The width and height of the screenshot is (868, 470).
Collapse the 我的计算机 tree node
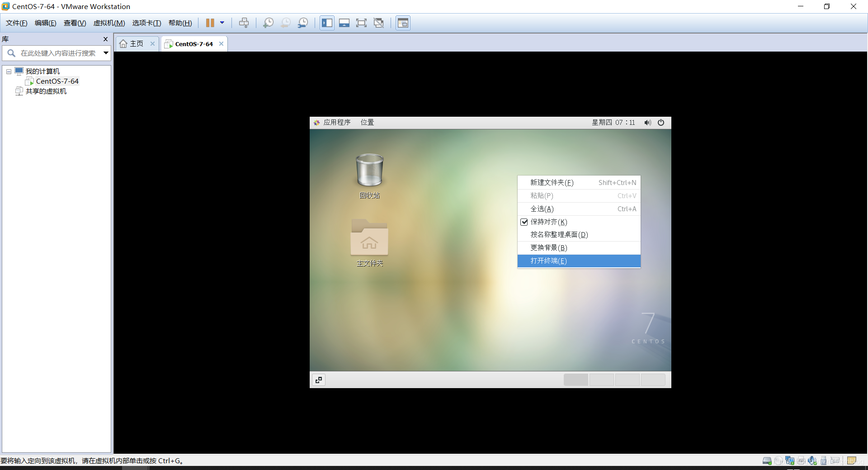[9, 71]
